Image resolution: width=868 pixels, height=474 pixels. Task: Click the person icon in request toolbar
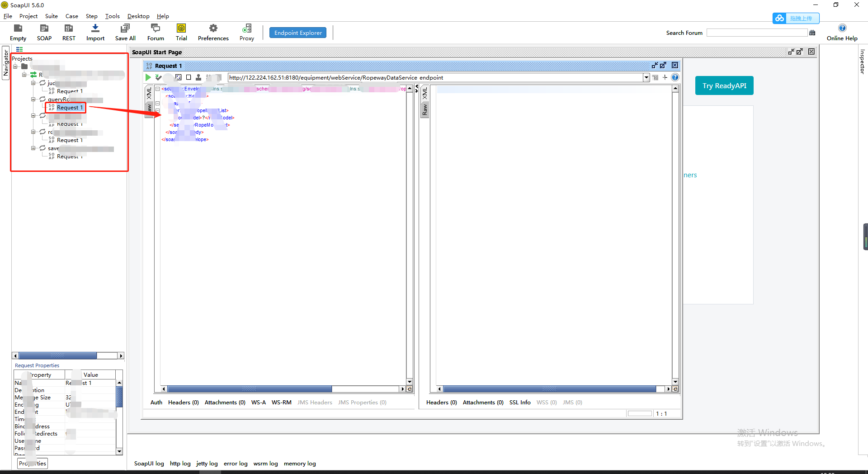tap(198, 77)
